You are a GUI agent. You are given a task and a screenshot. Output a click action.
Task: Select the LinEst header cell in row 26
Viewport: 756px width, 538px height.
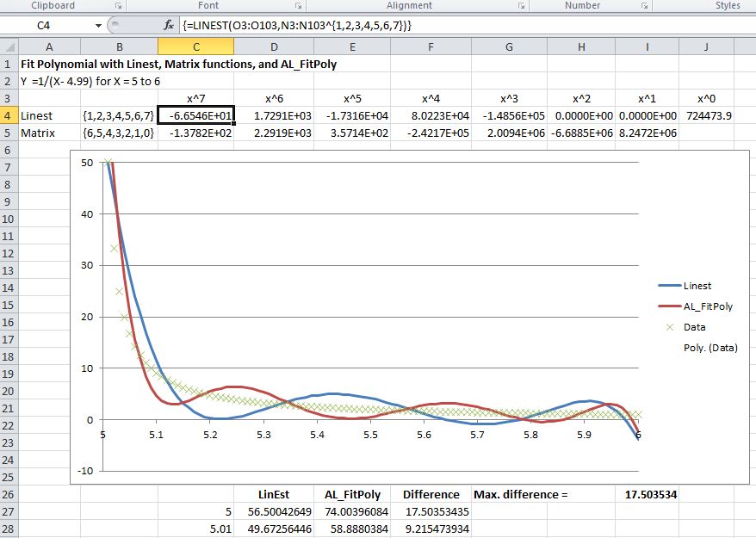point(273,494)
